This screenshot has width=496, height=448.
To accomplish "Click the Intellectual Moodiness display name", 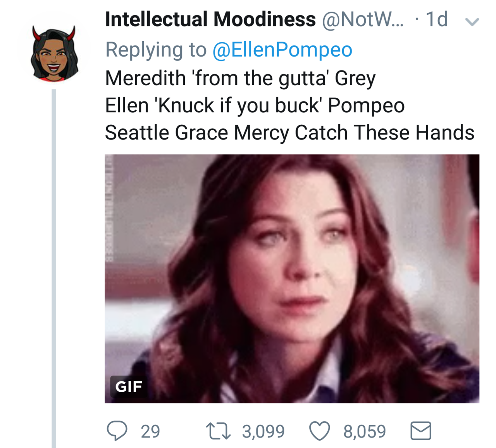I will (x=210, y=19).
